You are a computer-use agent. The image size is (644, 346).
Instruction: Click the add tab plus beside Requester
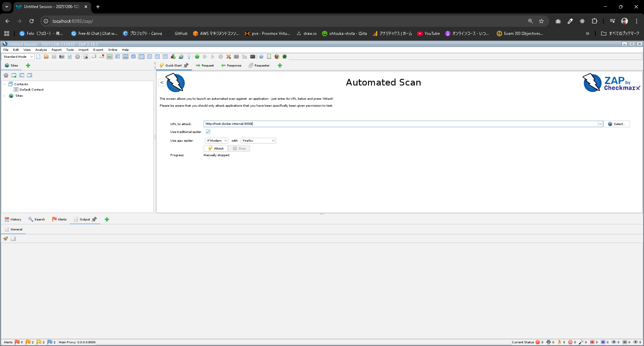point(280,65)
